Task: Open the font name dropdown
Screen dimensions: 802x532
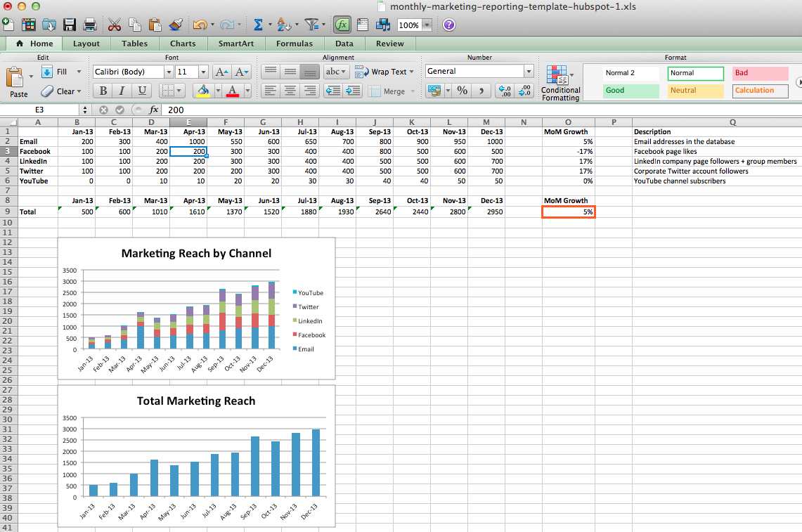Action: tap(169, 72)
